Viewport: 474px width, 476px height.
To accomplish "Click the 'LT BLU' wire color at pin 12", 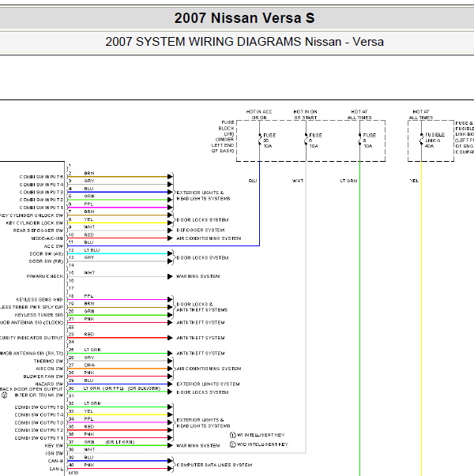I will click(x=92, y=250).
